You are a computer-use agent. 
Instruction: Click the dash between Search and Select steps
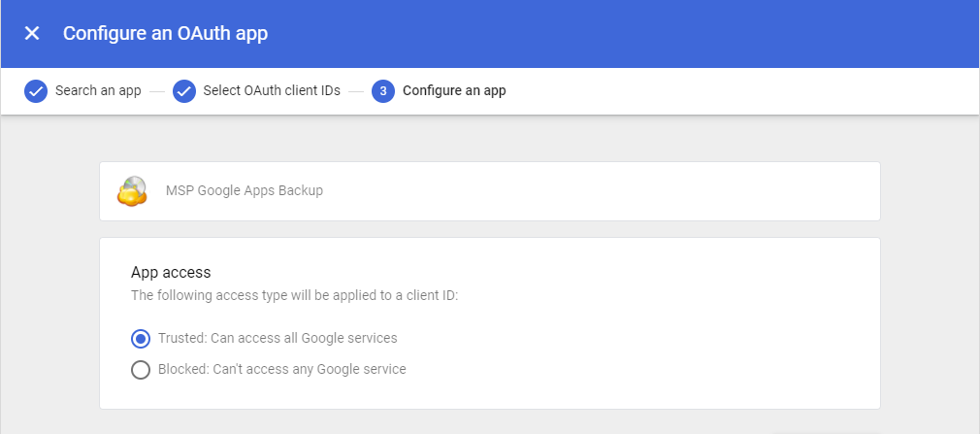tap(157, 92)
